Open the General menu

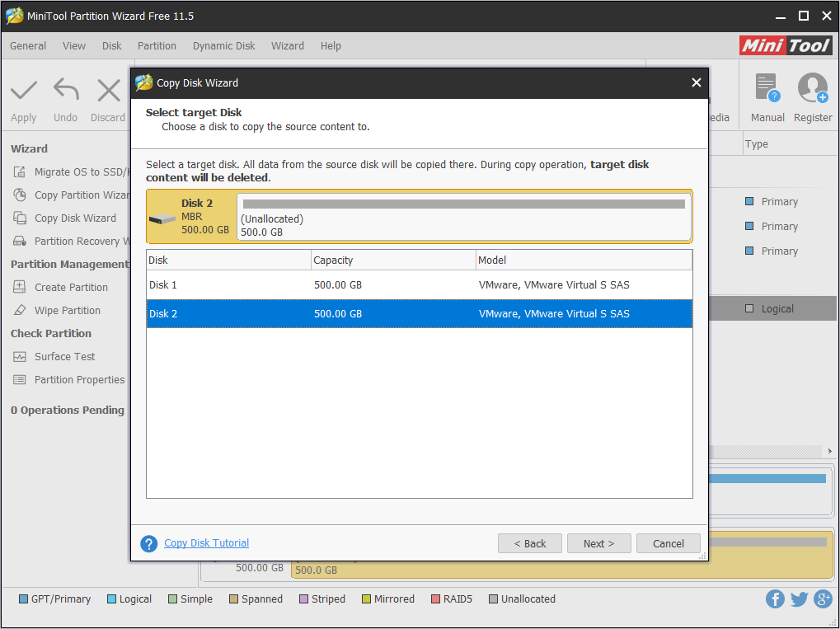pyautogui.click(x=28, y=46)
